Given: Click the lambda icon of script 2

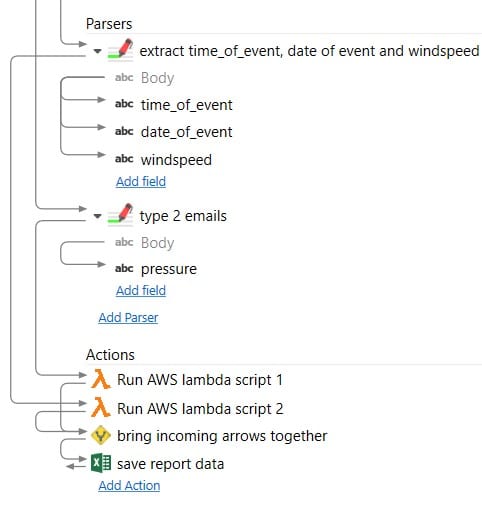Looking at the screenshot, I should pyautogui.click(x=101, y=407).
